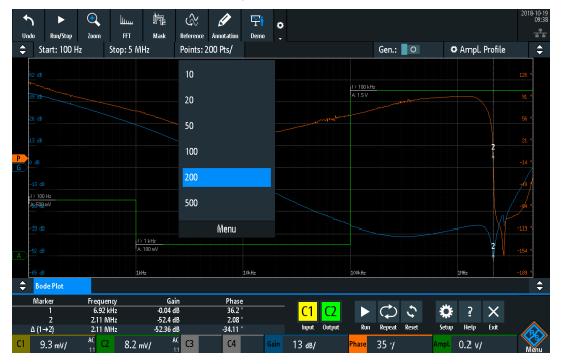This screenshot has height=364, width=561.
Task: Click the Undo icon in toolbar
Action: tap(28, 25)
